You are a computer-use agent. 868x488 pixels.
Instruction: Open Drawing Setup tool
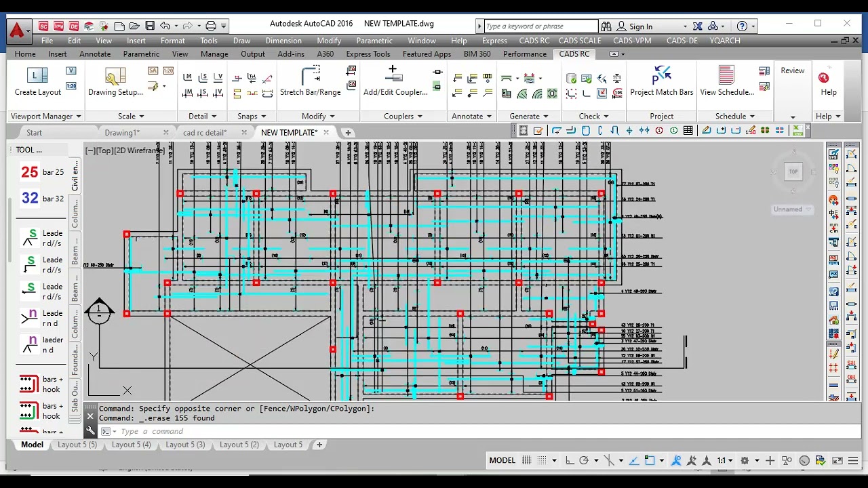coord(115,81)
